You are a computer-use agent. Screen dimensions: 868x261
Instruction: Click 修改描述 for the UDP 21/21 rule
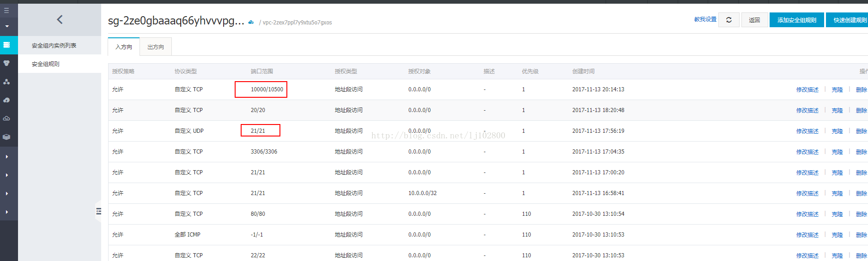tap(807, 131)
